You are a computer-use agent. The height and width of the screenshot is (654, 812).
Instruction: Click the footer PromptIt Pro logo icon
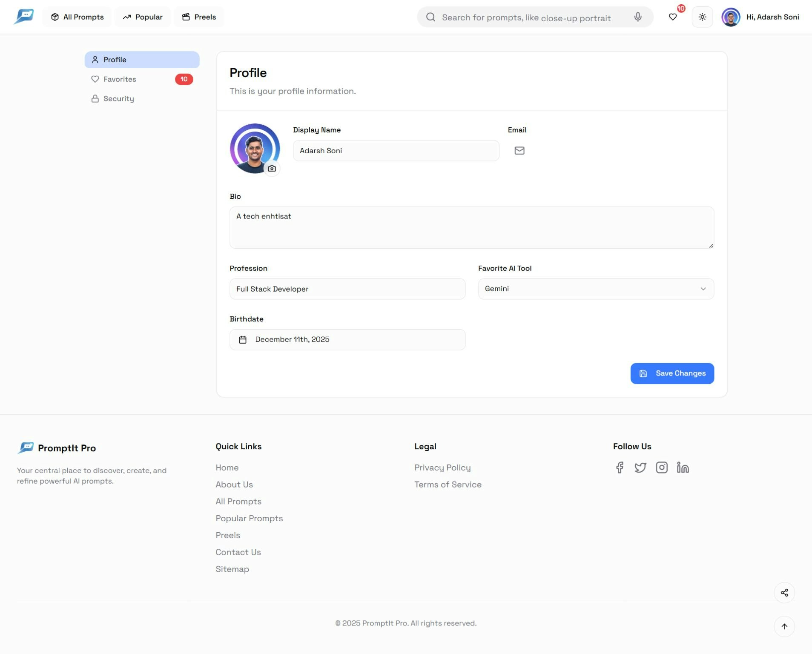26,448
